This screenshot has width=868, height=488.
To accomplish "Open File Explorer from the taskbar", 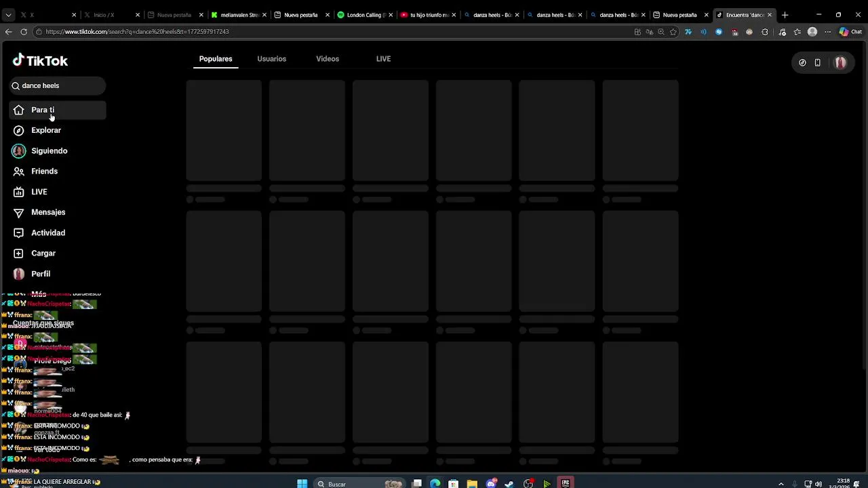I will pyautogui.click(x=472, y=483).
